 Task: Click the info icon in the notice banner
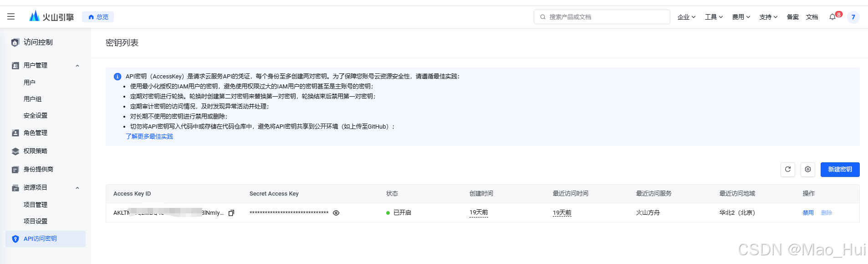(x=117, y=77)
